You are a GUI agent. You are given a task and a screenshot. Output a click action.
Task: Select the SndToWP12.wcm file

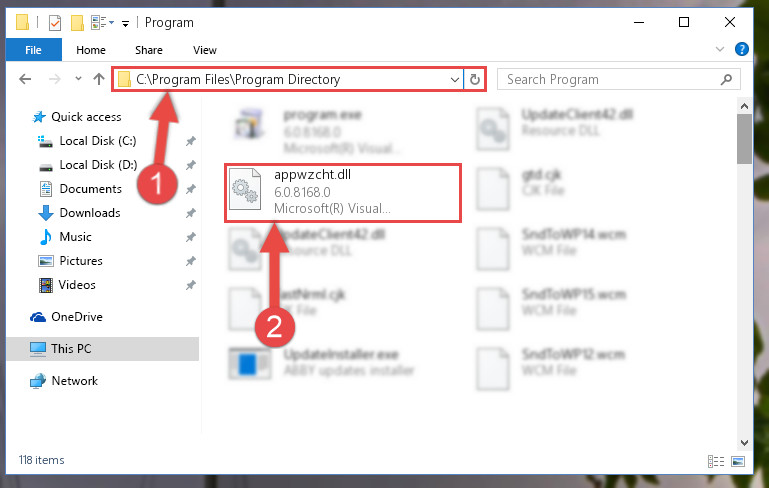552,368
